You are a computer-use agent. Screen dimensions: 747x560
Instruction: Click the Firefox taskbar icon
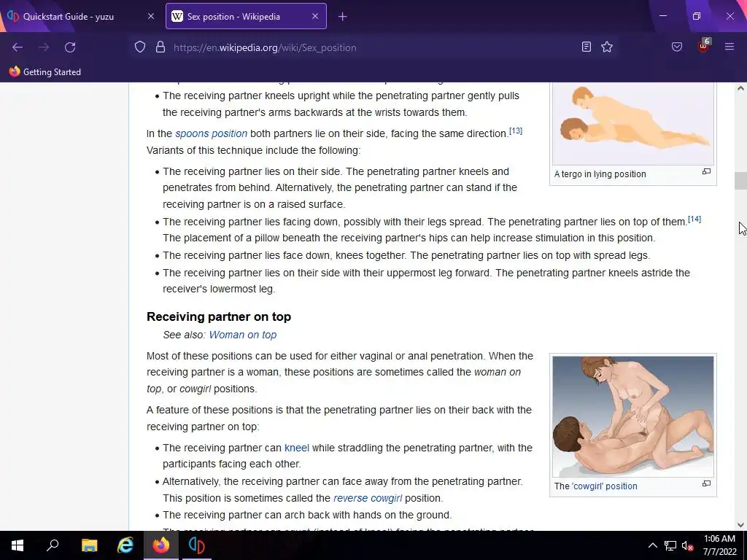click(x=161, y=545)
